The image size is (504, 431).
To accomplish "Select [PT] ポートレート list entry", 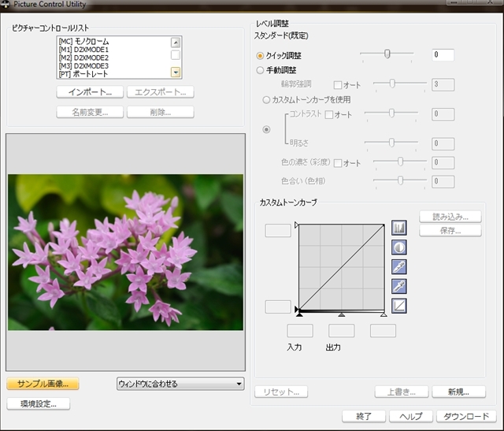I will pyautogui.click(x=83, y=74).
